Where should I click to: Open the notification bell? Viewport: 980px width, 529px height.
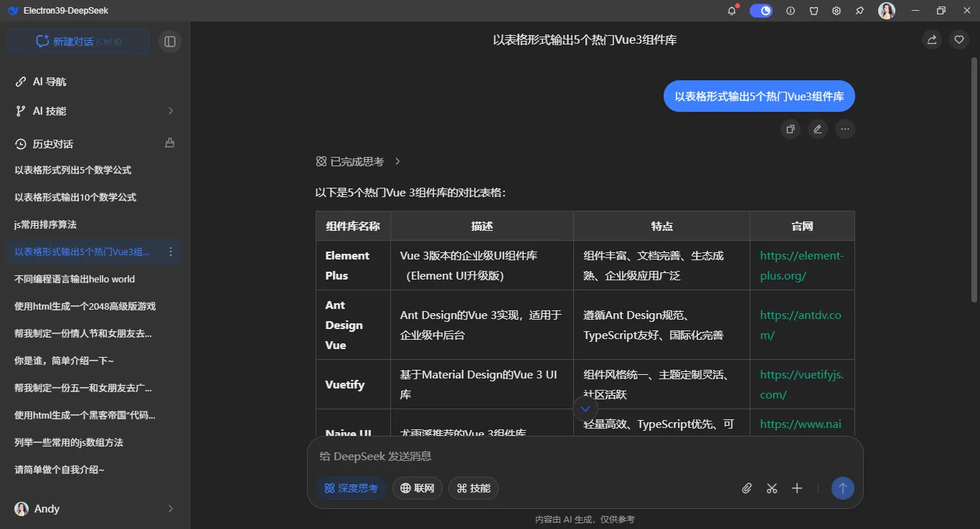[x=731, y=11]
